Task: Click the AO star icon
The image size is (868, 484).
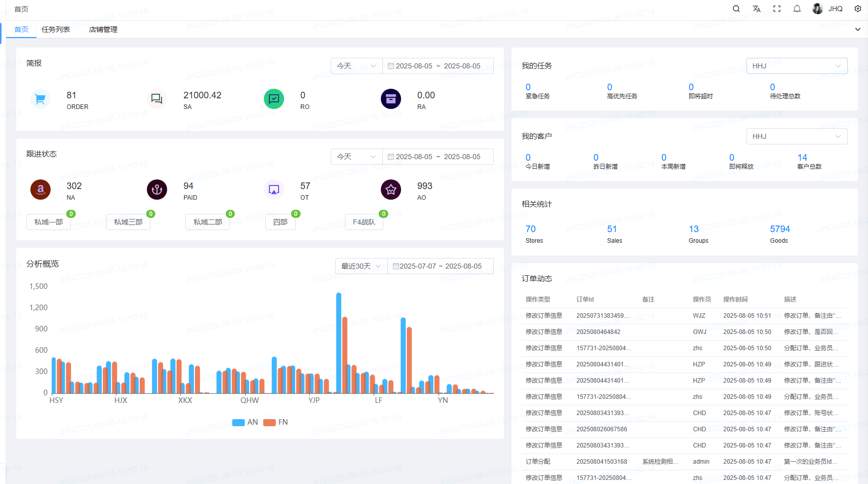Action: pyautogui.click(x=391, y=190)
